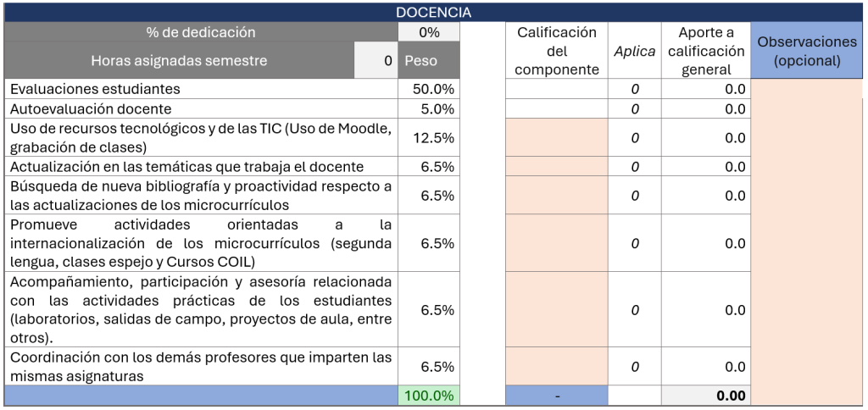Screen dimensions: 868x410
Task: Click grade cell for Acompañamiento, participación row
Action: click(557, 310)
